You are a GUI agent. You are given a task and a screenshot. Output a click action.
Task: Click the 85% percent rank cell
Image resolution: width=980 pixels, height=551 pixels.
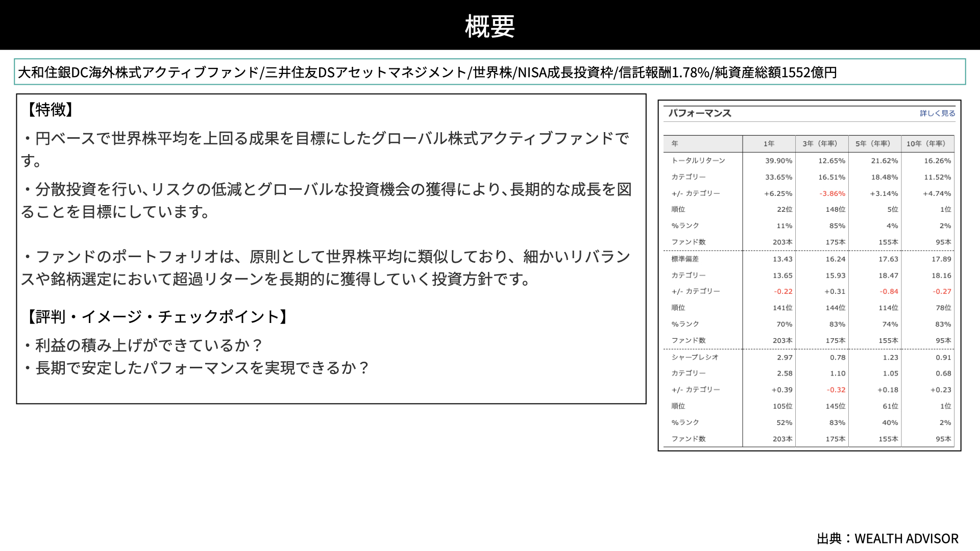(x=837, y=226)
